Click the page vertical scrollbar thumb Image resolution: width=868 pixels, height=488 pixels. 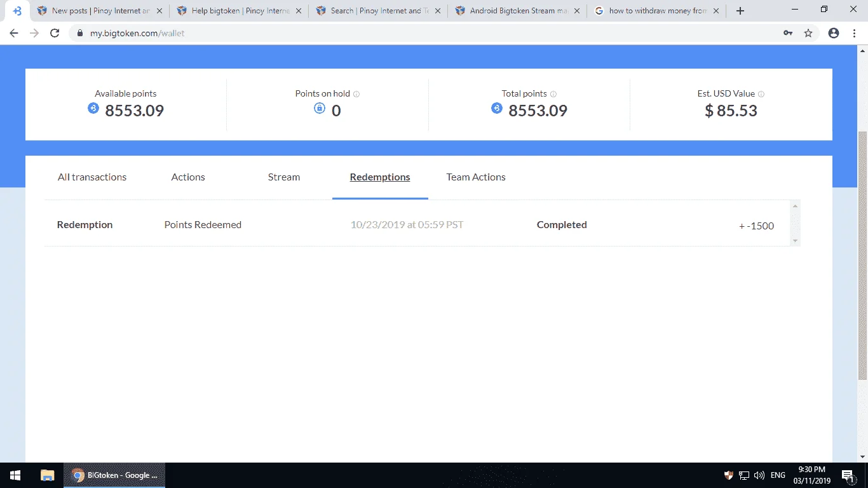pos(862,255)
